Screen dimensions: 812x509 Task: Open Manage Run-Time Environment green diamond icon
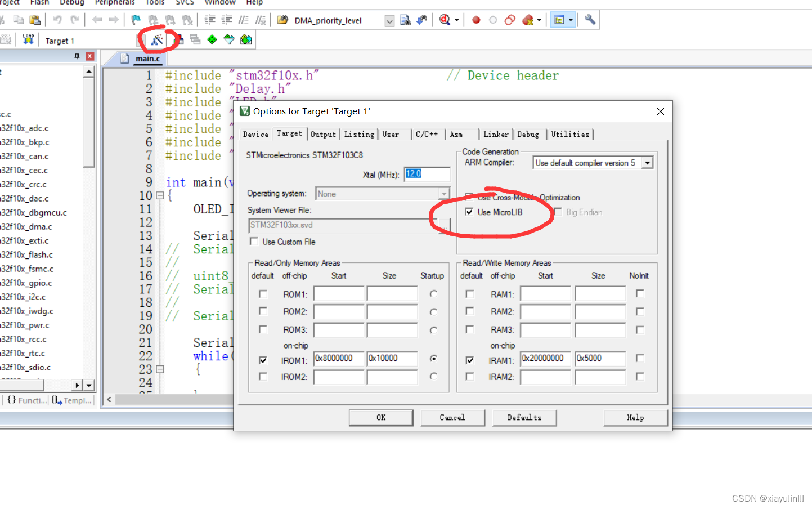click(212, 39)
